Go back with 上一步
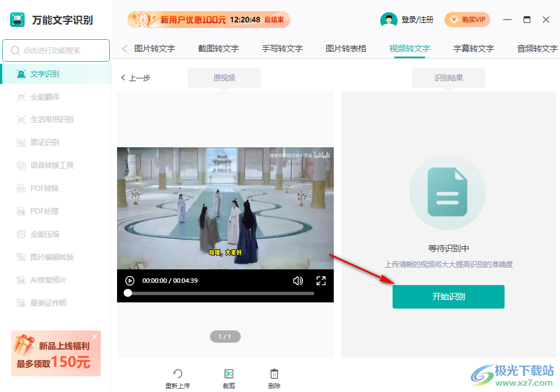The height and width of the screenshot is (392, 560). (x=136, y=78)
